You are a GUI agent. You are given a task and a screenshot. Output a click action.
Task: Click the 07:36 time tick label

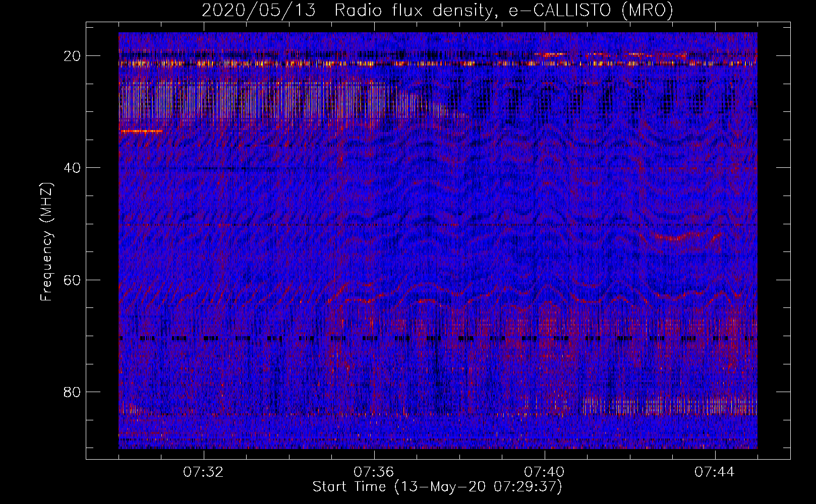(x=374, y=472)
